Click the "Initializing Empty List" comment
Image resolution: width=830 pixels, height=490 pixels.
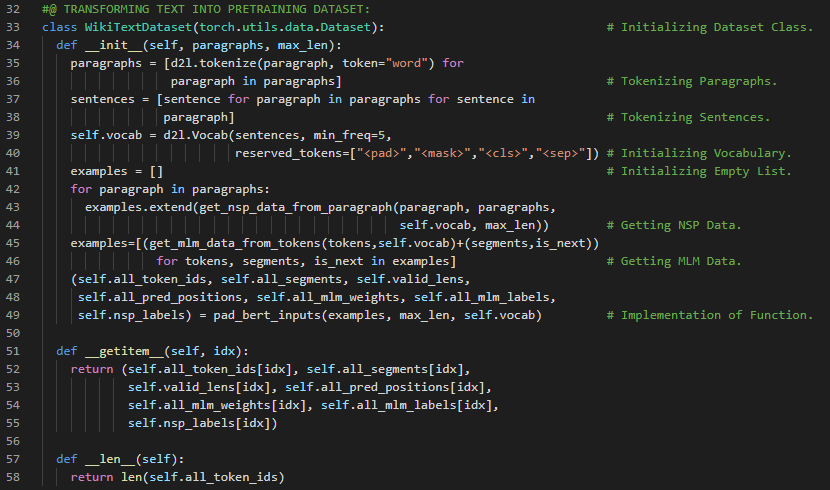click(705, 171)
